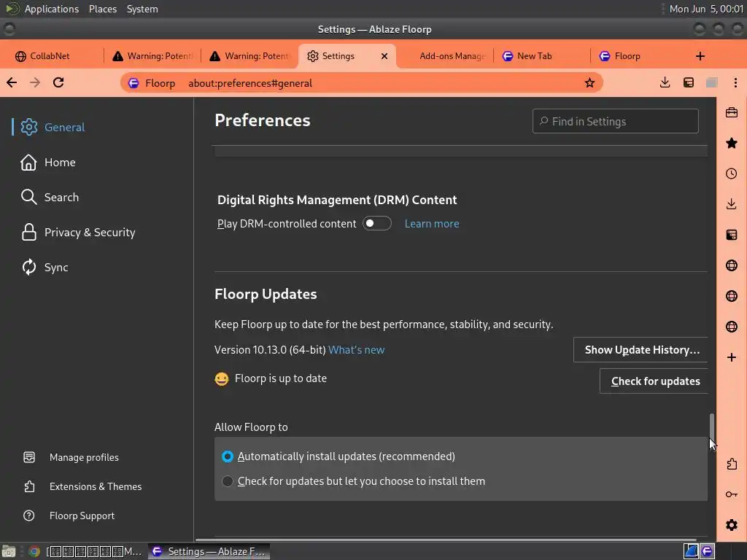Open Downloads from the sidebar download icon
Image resolution: width=747 pixels, height=560 pixels.
pyautogui.click(x=731, y=204)
